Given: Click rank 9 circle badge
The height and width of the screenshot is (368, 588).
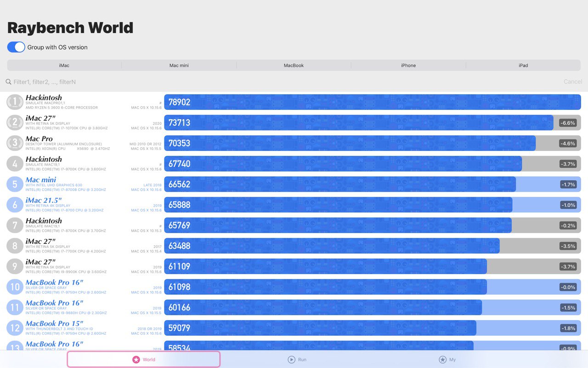Looking at the screenshot, I should pyautogui.click(x=15, y=266).
